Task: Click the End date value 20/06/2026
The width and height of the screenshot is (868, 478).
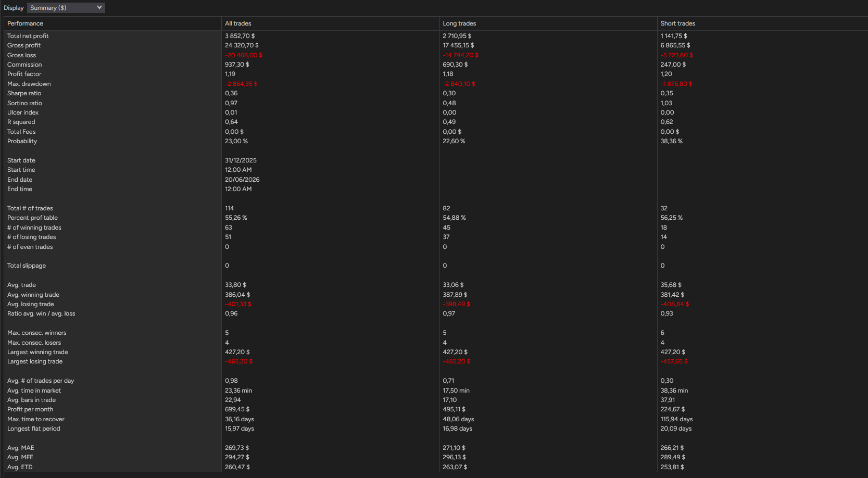Action: [242, 180]
